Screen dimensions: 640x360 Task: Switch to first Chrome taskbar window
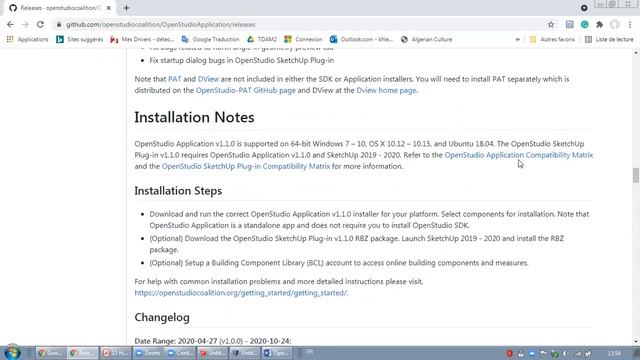coord(51,353)
